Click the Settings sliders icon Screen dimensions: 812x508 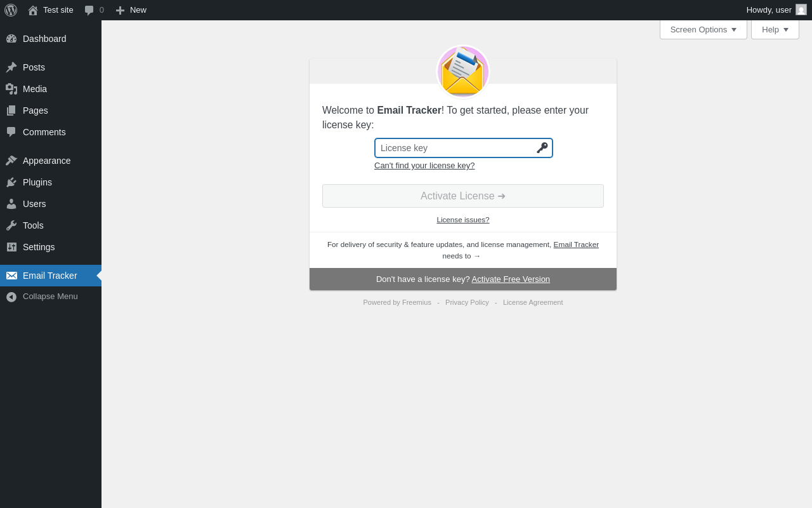click(11, 247)
